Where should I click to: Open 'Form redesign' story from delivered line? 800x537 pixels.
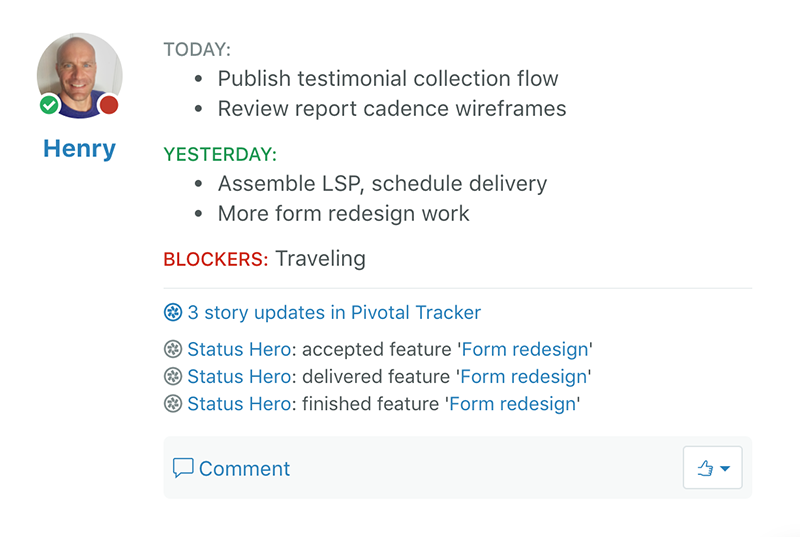[523, 377]
